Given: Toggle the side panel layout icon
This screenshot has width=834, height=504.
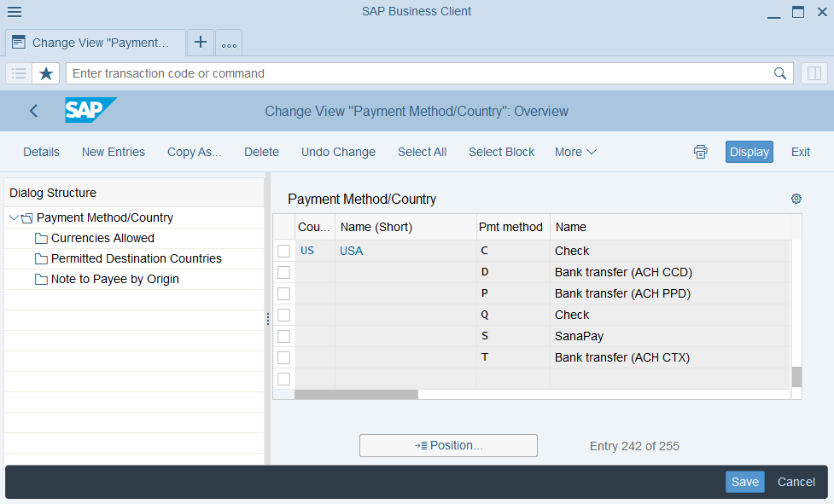Looking at the screenshot, I should (x=814, y=73).
